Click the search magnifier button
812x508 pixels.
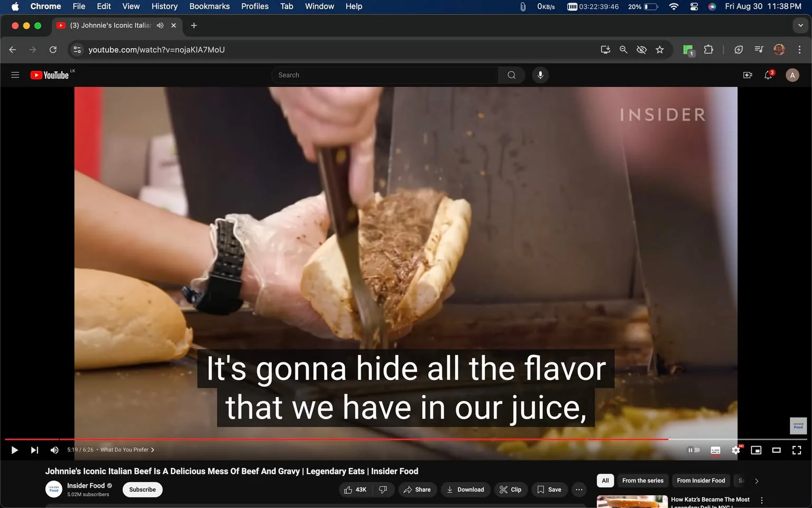(x=511, y=75)
